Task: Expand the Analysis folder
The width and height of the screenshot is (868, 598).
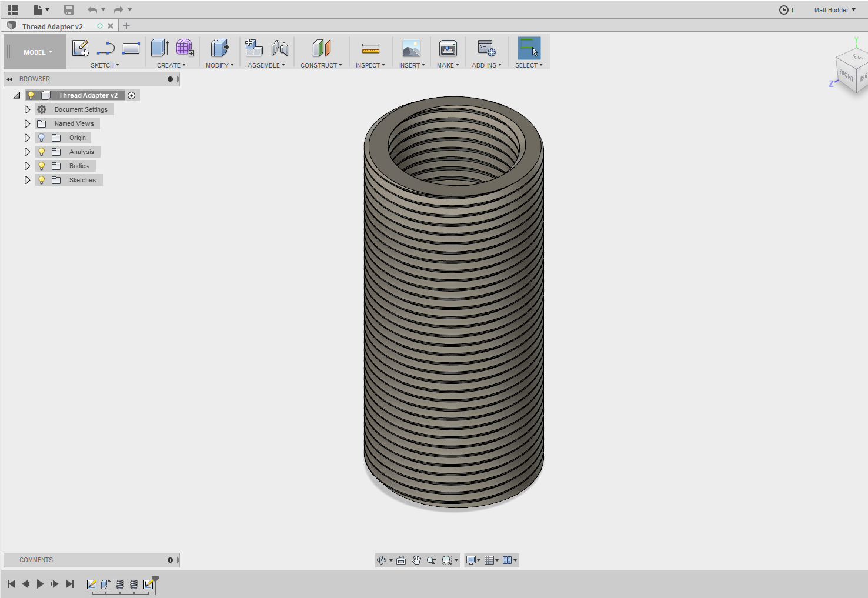Action: click(27, 152)
